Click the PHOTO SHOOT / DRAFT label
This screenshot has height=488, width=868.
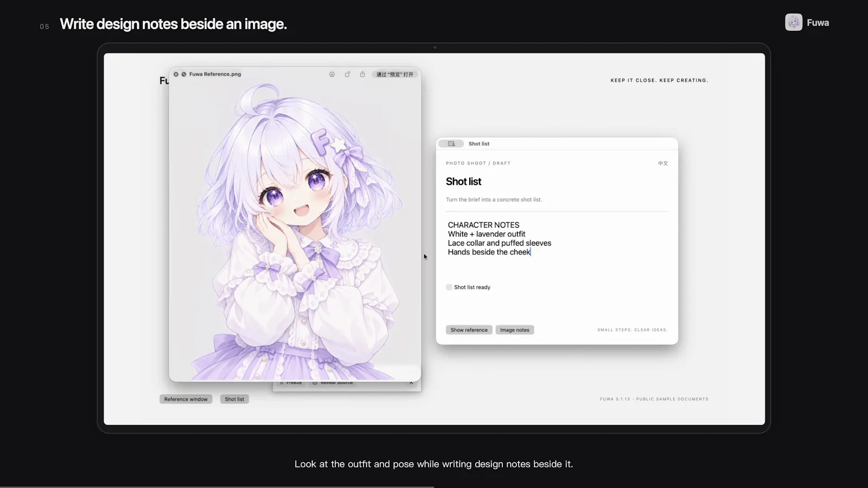(x=478, y=163)
